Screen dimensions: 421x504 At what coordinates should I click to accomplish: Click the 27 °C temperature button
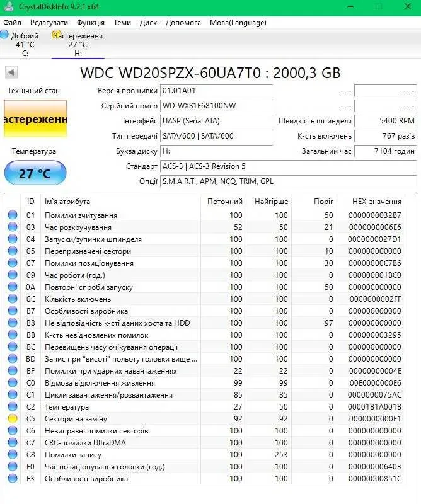tap(35, 173)
